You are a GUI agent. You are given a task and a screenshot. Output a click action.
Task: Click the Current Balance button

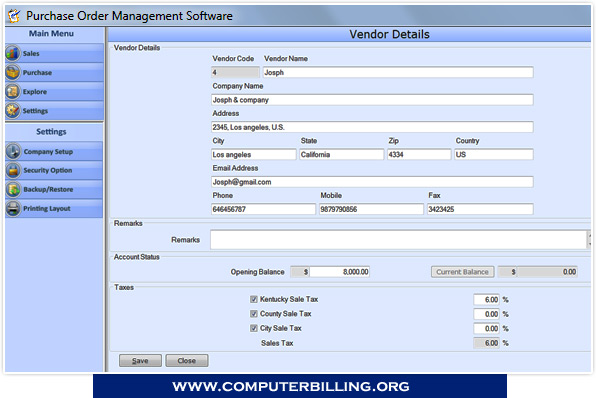point(463,272)
